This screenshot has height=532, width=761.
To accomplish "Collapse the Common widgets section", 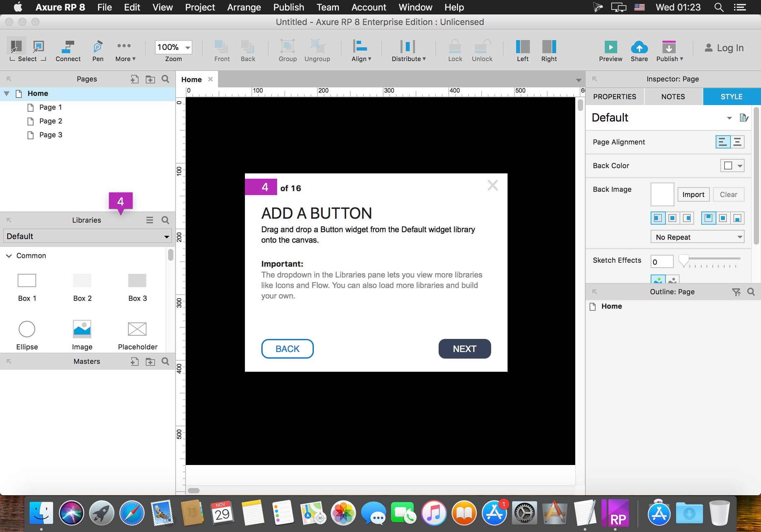I will [9, 255].
